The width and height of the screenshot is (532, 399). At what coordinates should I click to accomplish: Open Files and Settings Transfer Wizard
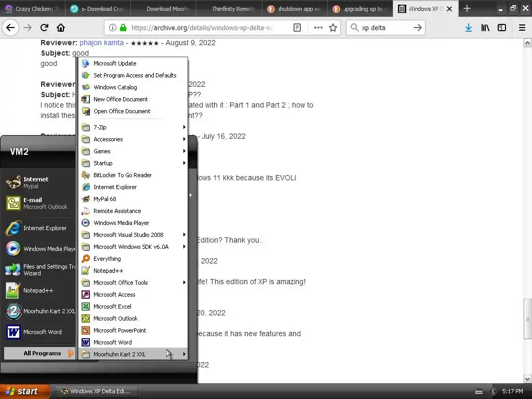(x=39, y=270)
